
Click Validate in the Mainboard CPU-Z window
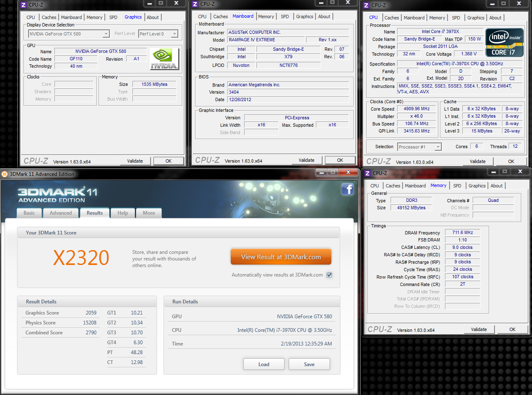[x=307, y=160]
